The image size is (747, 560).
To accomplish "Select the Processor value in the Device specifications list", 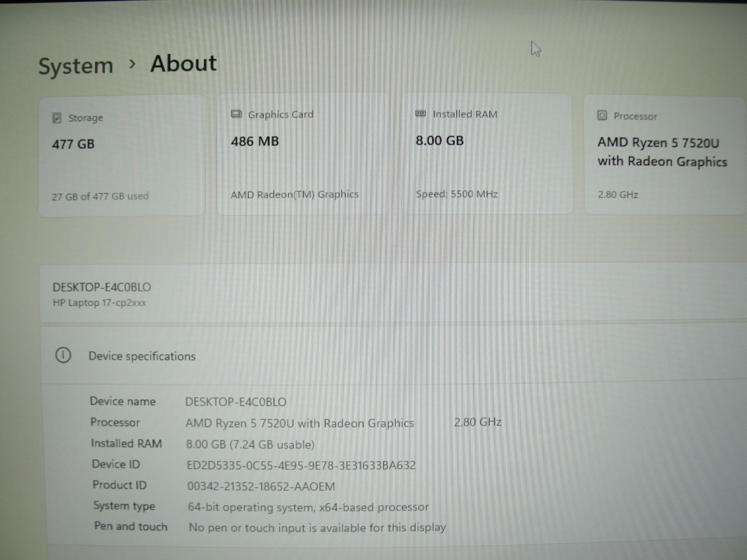I will [x=300, y=423].
